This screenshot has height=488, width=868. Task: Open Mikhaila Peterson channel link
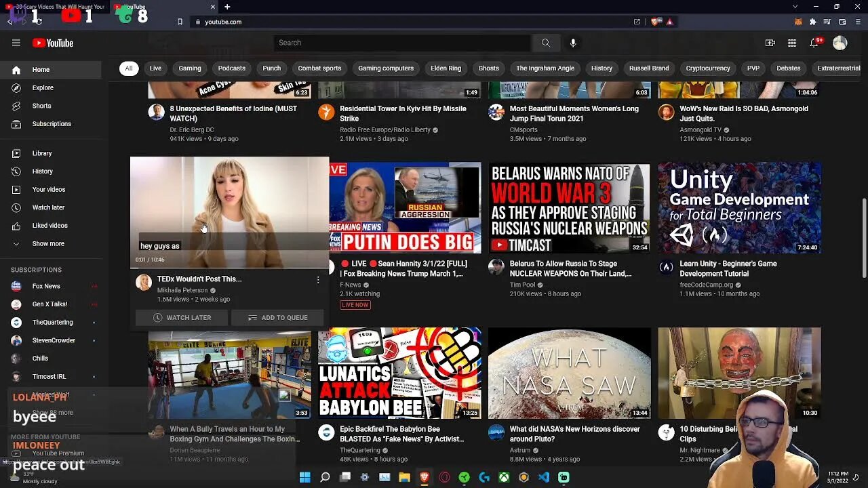tap(182, 290)
